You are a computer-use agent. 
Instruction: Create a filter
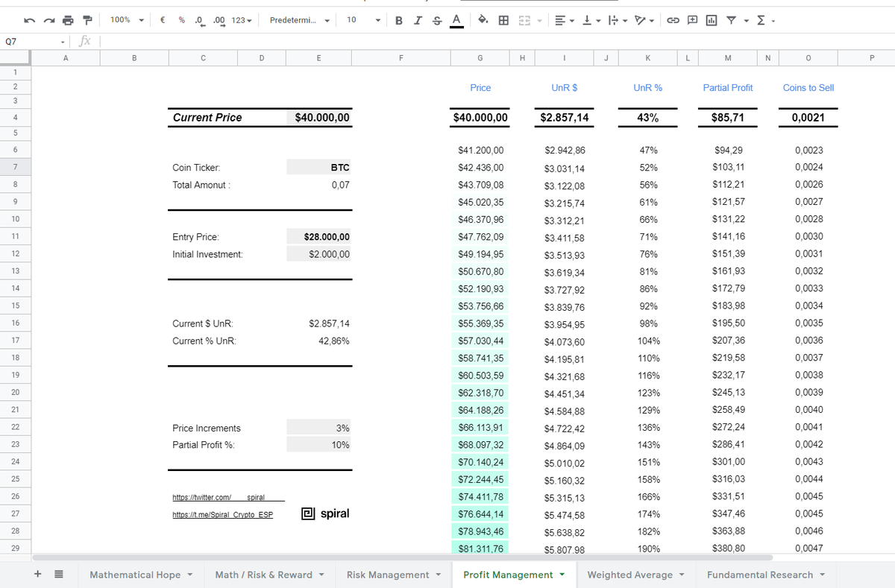(x=733, y=20)
